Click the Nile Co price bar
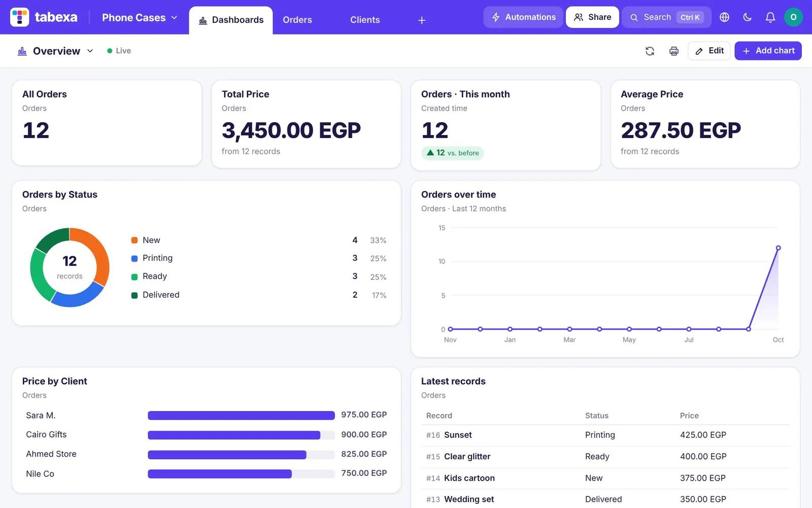This screenshot has height=508, width=812. pos(220,474)
